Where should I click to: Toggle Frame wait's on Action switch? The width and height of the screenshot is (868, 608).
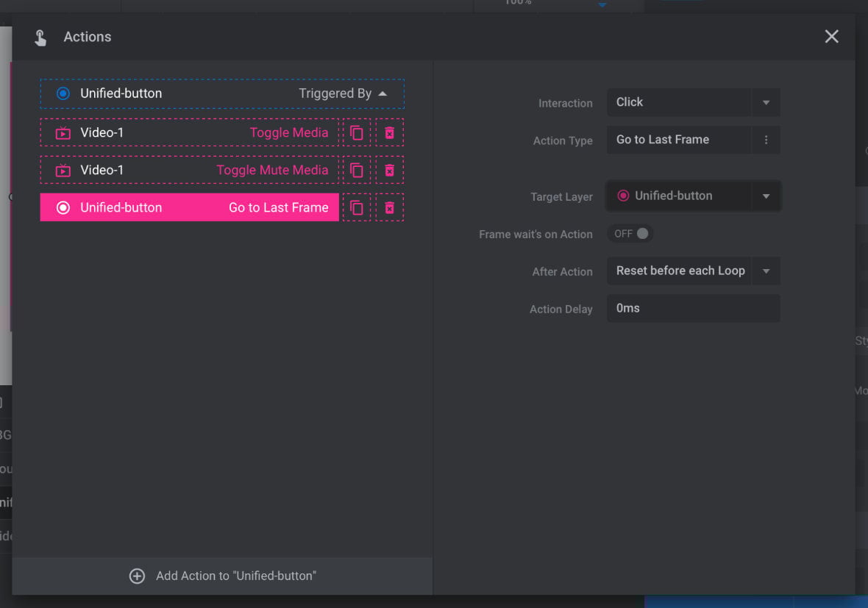(630, 234)
